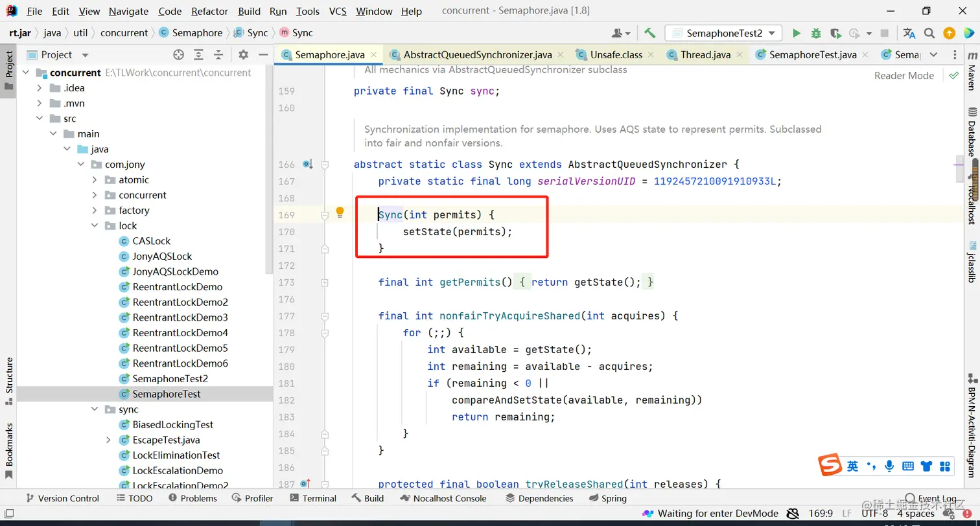
Task: Hide the Project panel minus icon
Action: pyautogui.click(x=262, y=55)
